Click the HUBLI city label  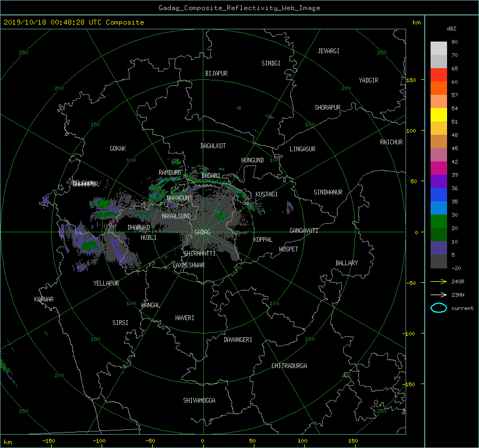tap(148, 237)
